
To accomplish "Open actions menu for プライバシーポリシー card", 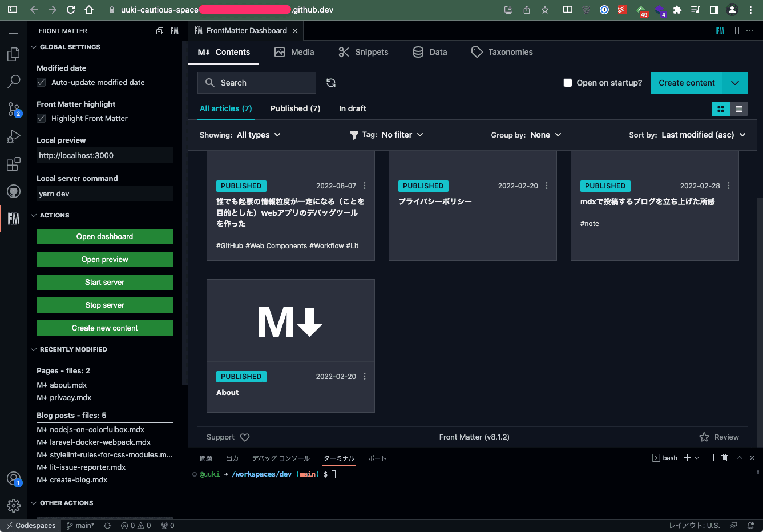I will [x=547, y=186].
